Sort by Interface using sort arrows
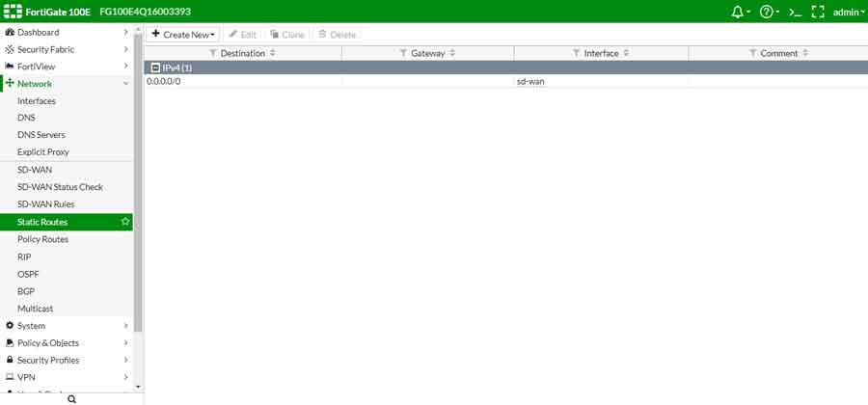This screenshot has width=868, height=405. [x=626, y=53]
